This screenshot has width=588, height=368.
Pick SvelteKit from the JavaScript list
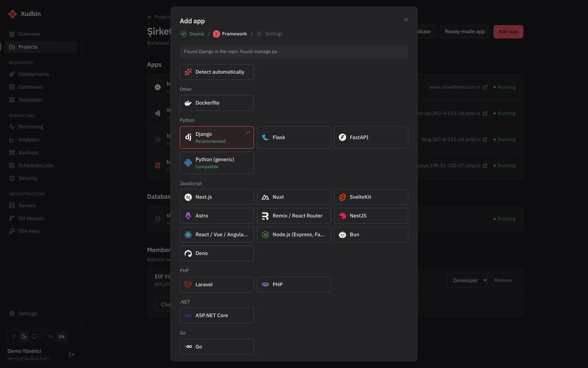(371, 197)
